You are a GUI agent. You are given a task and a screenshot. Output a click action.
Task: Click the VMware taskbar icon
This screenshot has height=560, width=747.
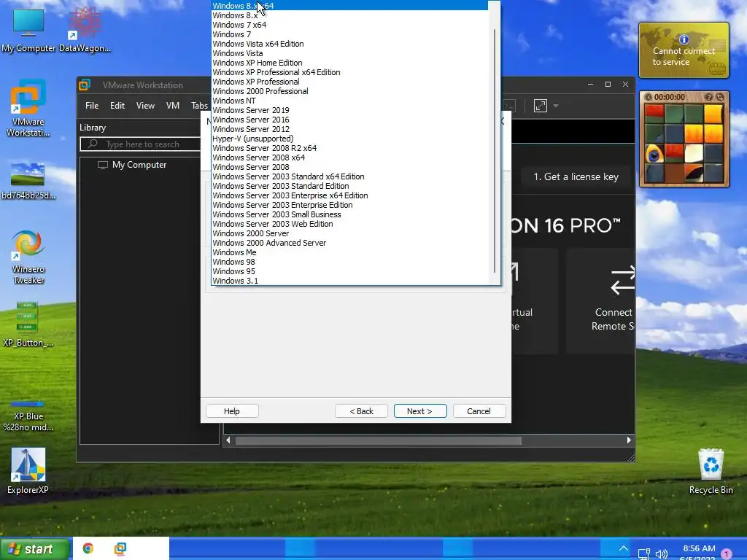tap(120, 548)
